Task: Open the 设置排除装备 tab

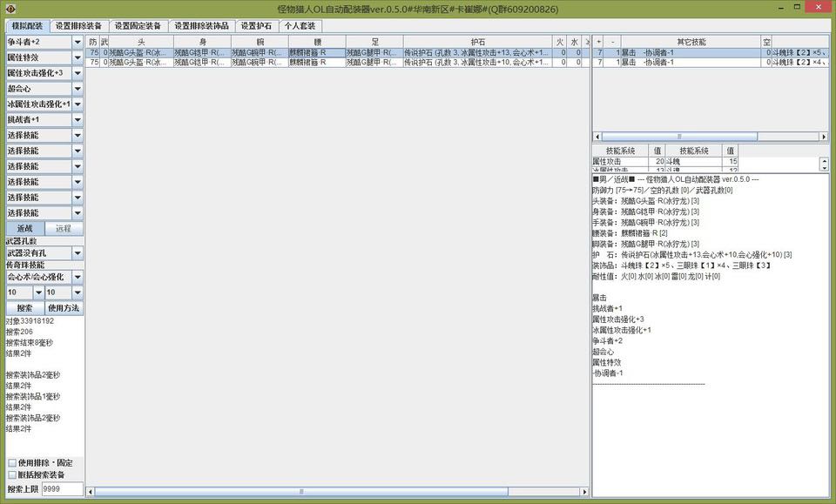Action: coord(79,25)
